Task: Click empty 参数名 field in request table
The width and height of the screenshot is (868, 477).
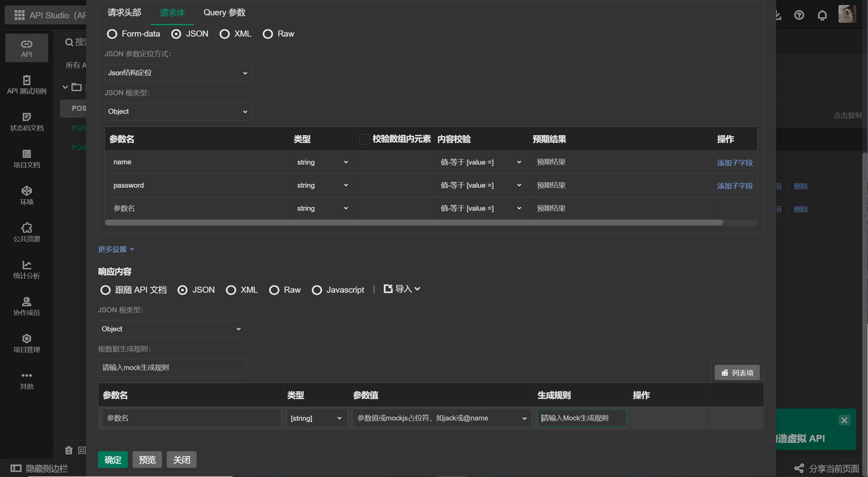Action: tap(198, 208)
